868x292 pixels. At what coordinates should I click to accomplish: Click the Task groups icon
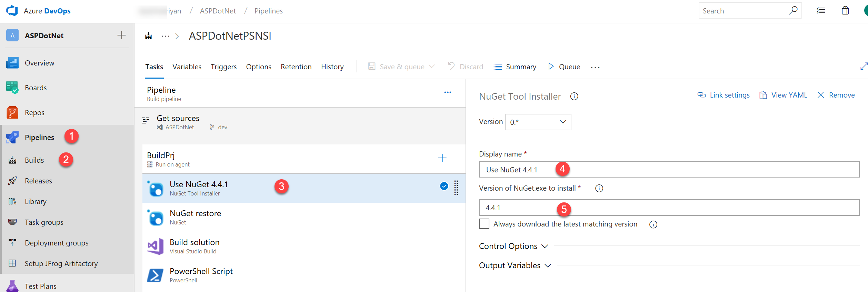click(12, 222)
